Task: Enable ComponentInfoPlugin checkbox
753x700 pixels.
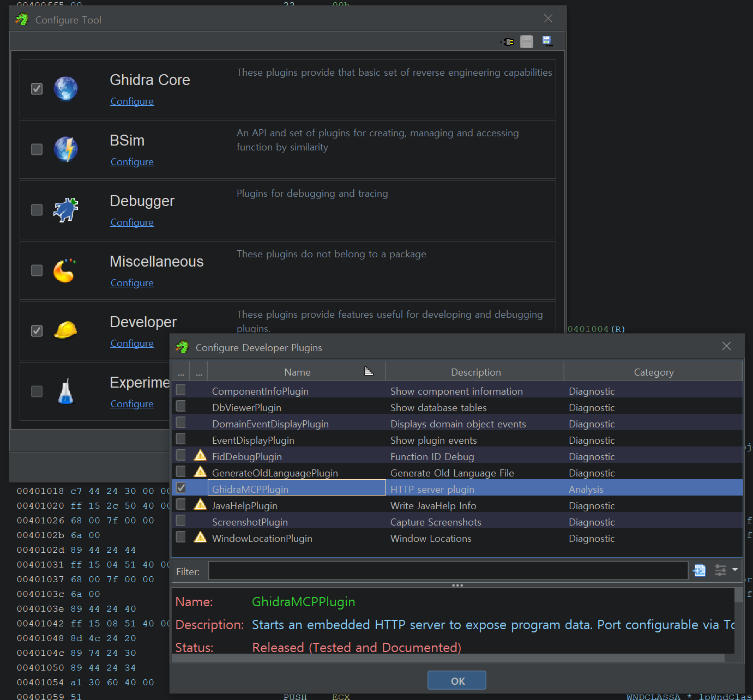Action: pyautogui.click(x=180, y=390)
